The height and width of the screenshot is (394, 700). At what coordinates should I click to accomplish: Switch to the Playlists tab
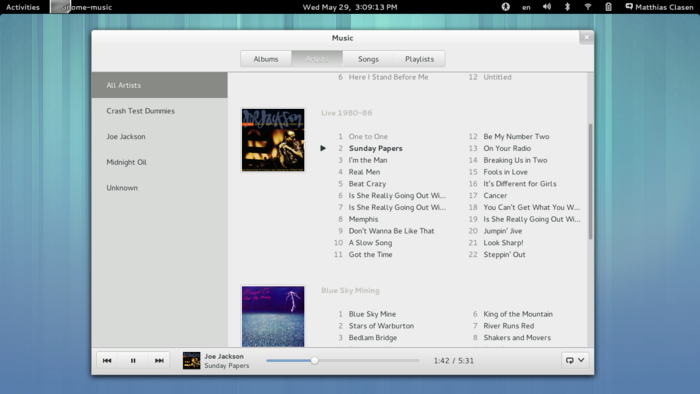click(419, 59)
